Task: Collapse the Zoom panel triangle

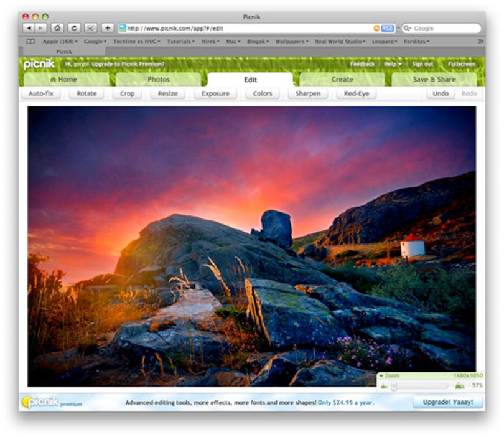Action: coord(381,375)
